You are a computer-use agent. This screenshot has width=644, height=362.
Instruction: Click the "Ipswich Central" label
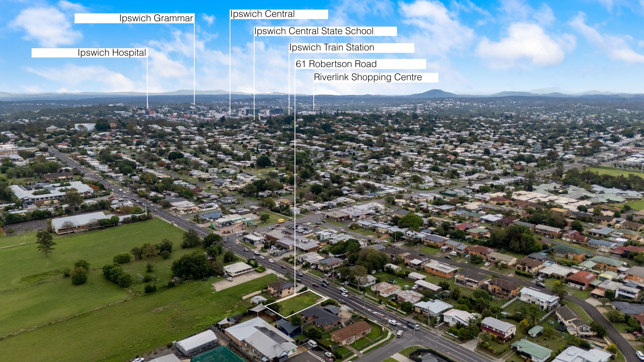279,14
